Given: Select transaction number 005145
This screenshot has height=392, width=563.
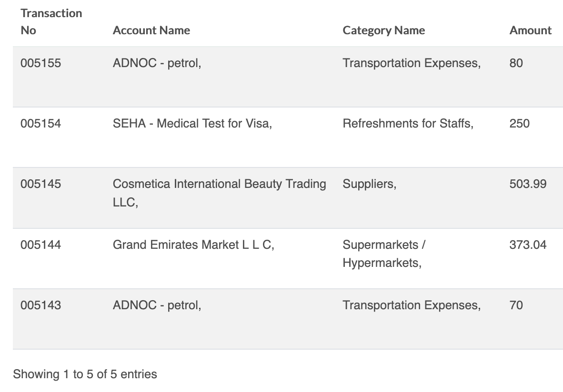Looking at the screenshot, I should pos(40,184).
